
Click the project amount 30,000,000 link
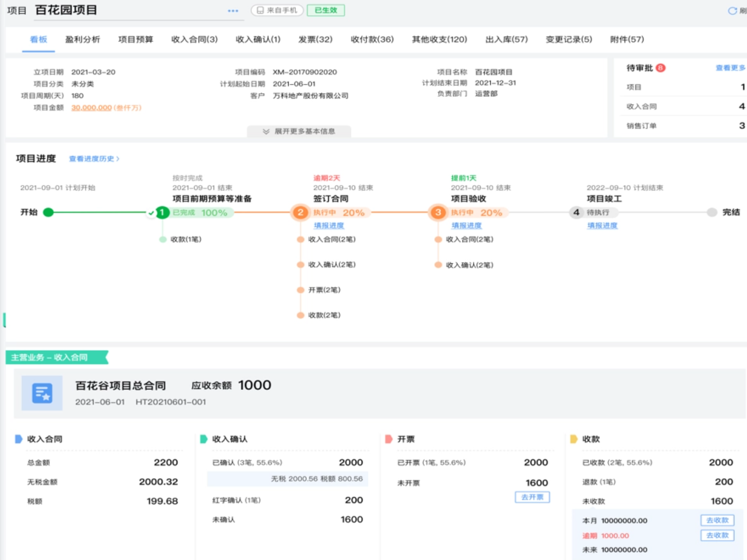coord(92,108)
